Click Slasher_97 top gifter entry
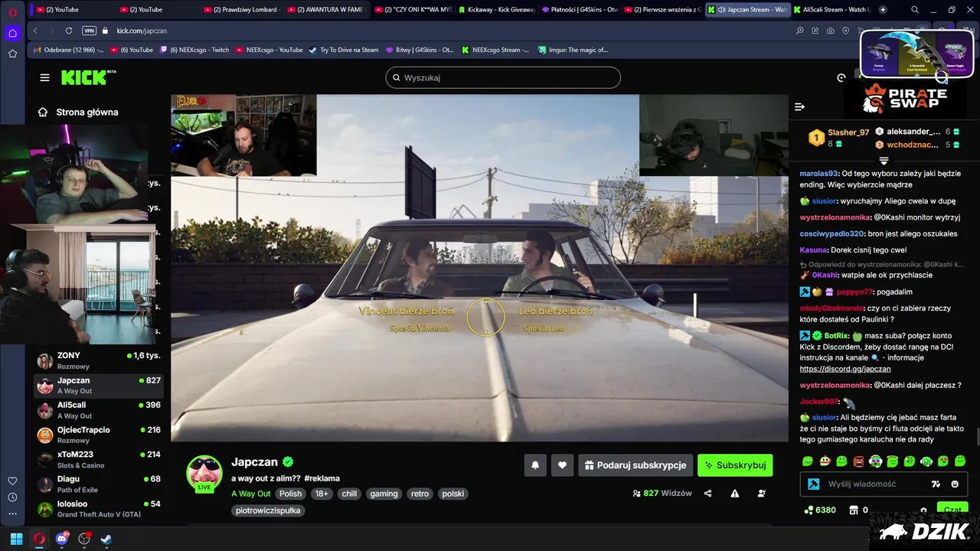980x551 pixels. click(840, 138)
